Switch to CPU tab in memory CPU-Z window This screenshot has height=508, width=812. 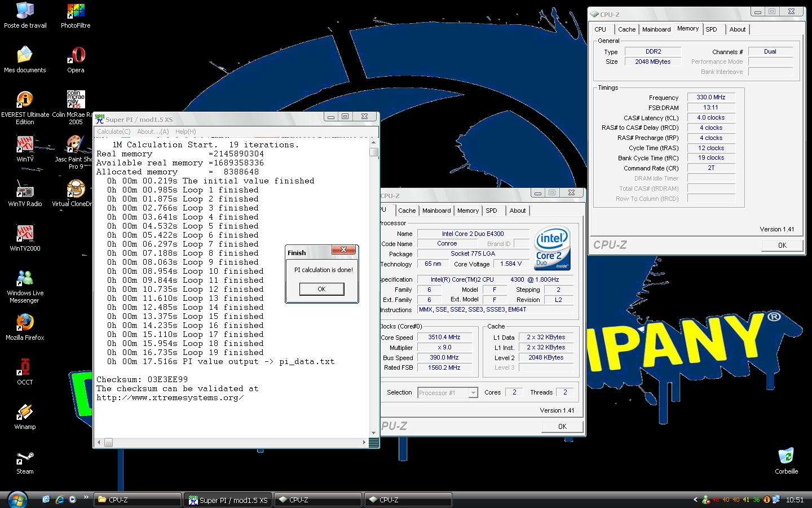point(601,29)
